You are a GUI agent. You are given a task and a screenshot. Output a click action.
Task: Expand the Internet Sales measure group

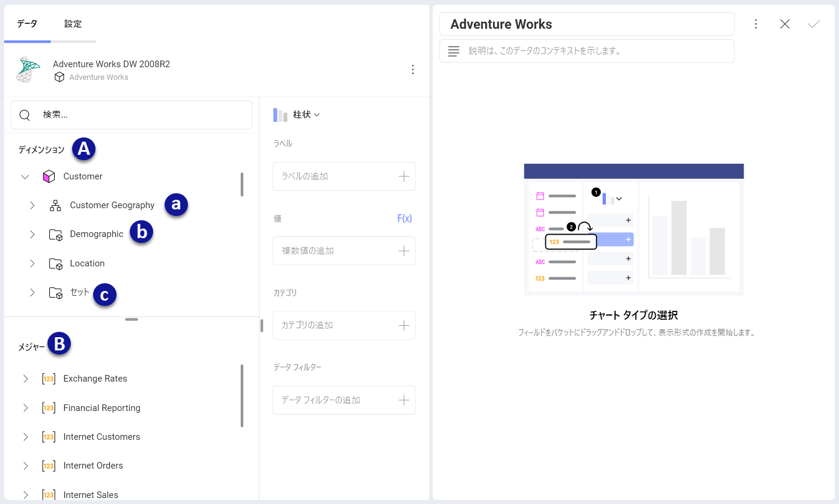[26, 495]
